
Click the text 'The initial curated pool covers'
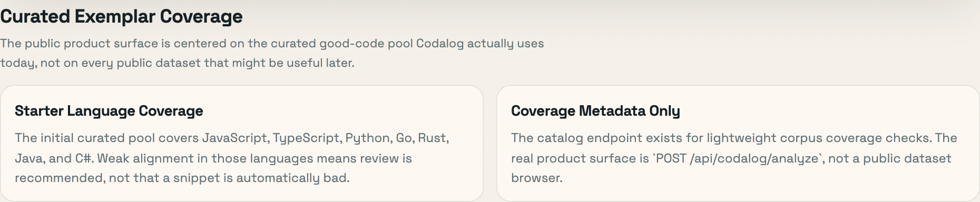tap(106, 138)
